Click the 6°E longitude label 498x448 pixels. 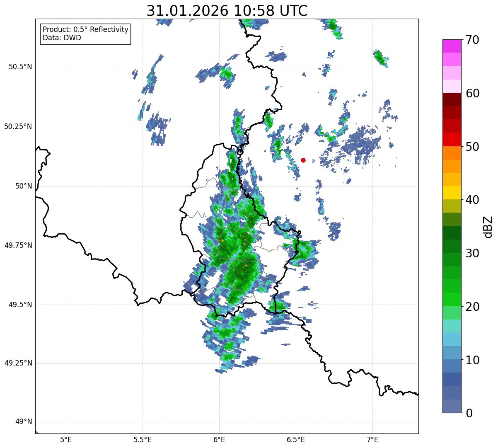[x=219, y=440]
